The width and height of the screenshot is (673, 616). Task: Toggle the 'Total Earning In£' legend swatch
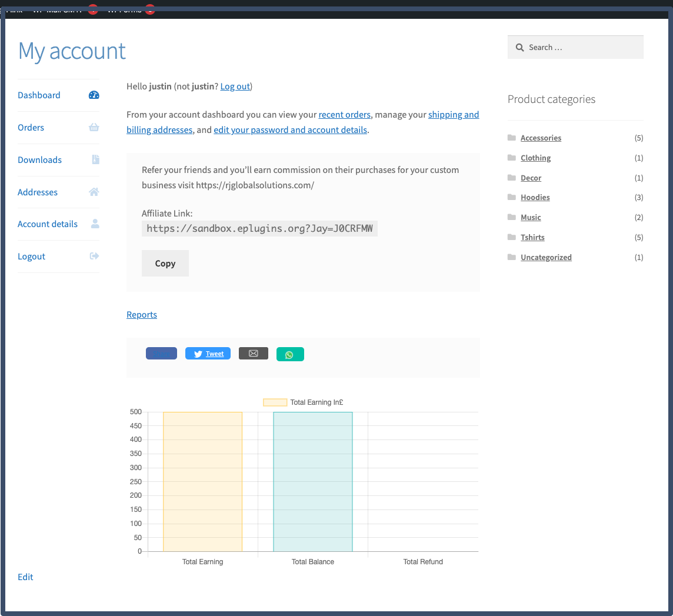click(275, 402)
